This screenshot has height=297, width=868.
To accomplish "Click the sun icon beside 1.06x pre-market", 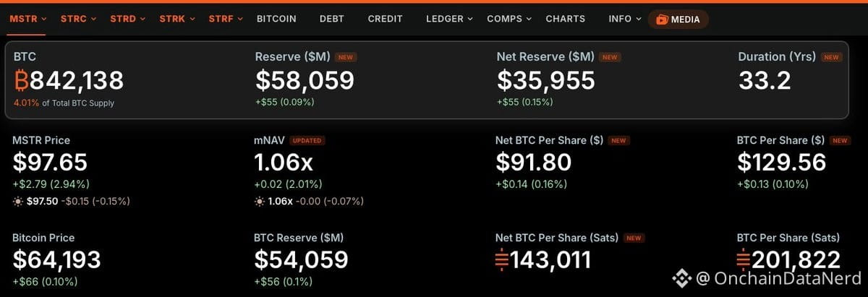I will (259, 200).
